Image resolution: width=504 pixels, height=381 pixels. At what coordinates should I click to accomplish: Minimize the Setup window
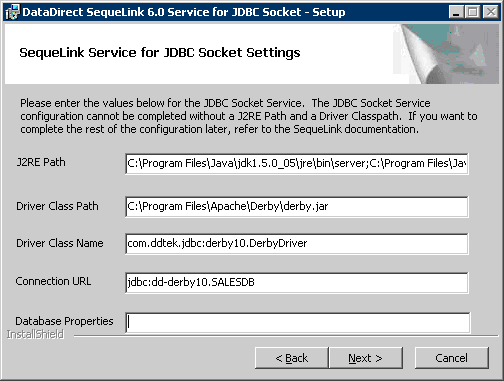456,12
